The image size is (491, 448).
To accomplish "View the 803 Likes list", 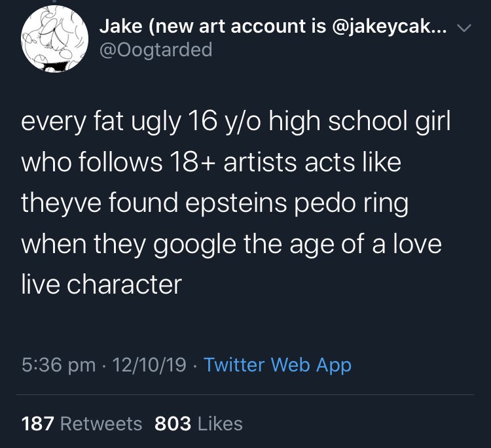I will 198,423.
